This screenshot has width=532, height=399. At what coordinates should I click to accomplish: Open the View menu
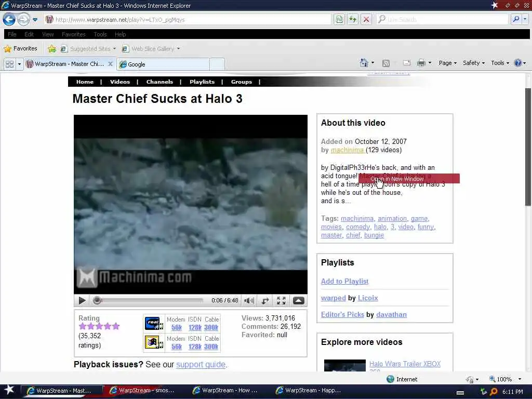click(48, 34)
